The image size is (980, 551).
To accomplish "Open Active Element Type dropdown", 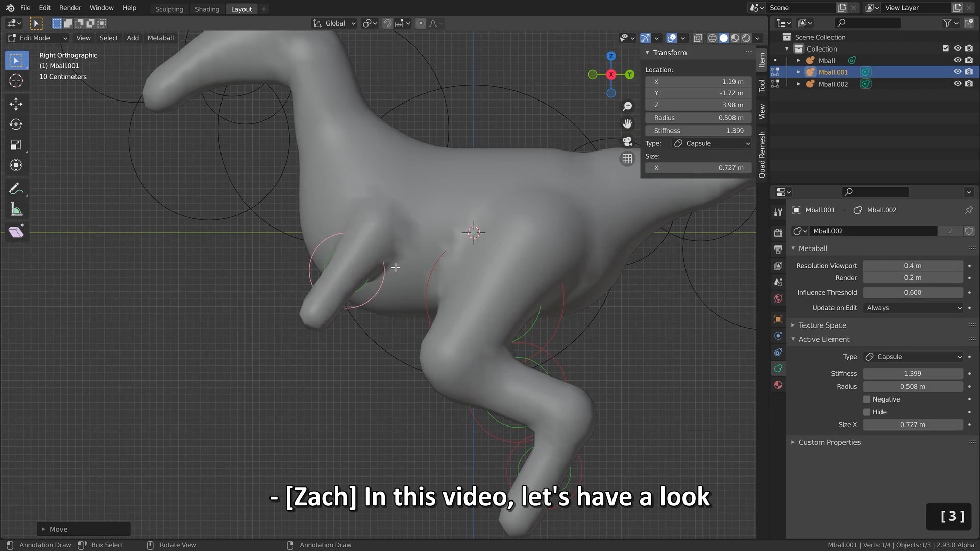I will [x=913, y=357].
